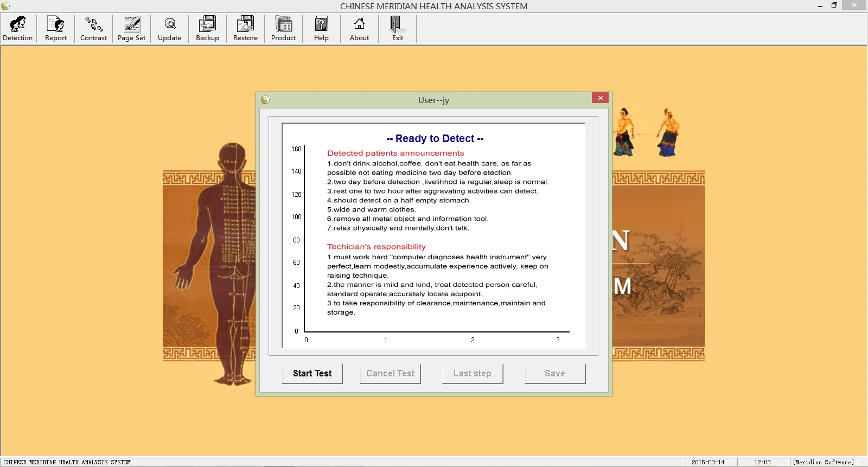868x467 pixels.
Task: Click the Last step button
Action: [472, 374]
